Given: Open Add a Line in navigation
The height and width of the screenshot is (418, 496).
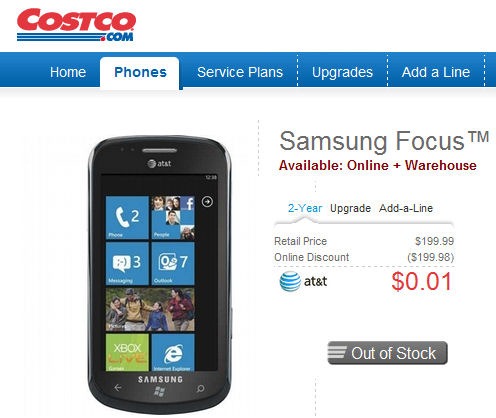Looking at the screenshot, I should 436,72.
